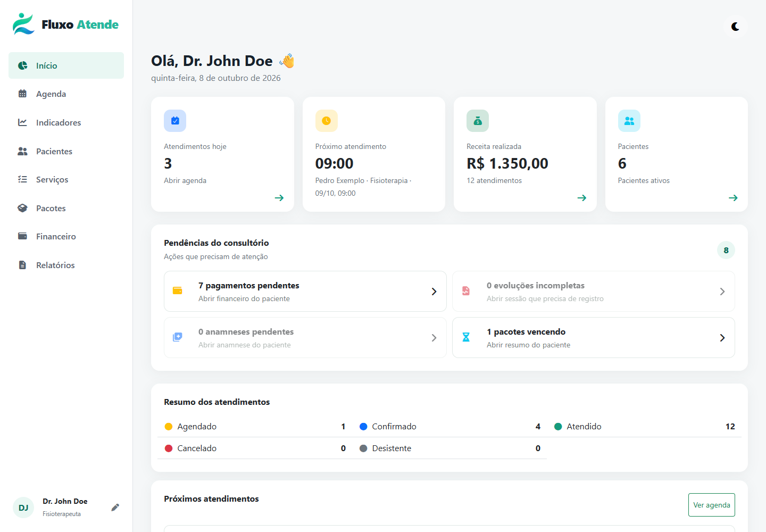The height and width of the screenshot is (532, 766).
Task: Click the 12 atendimentos text
Action: (494, 180)
